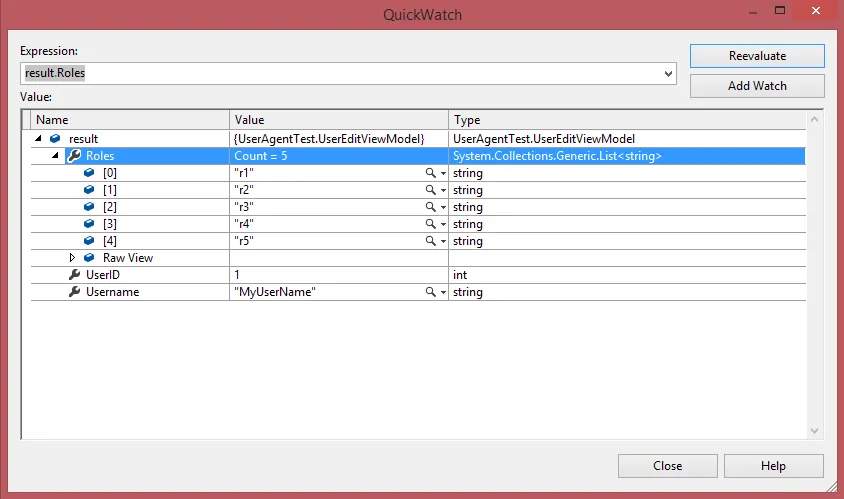Viewport: 844px width, 499px height.
Task: Click the Reevaluate button
Action: (x=757, y=56)
